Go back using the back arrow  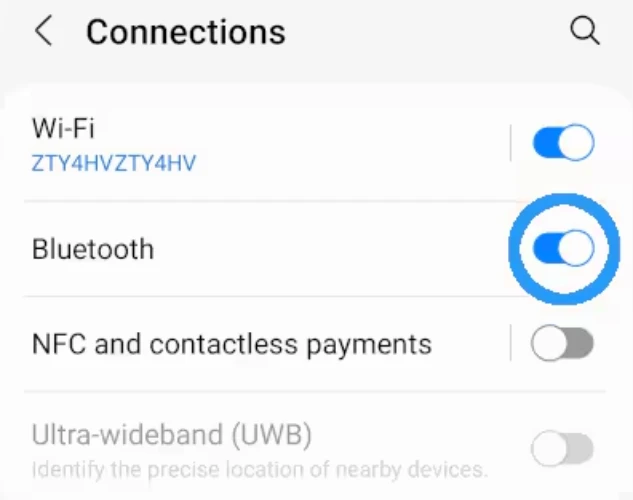pos(43,32)
